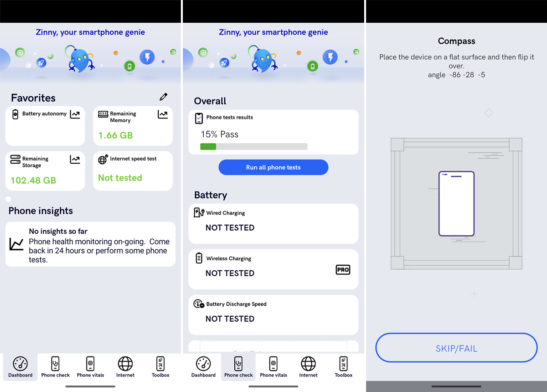The image size is (547, 392).
Task: Select the Phone check icon in bottom navigation
Action: click(x=55, y=365)
